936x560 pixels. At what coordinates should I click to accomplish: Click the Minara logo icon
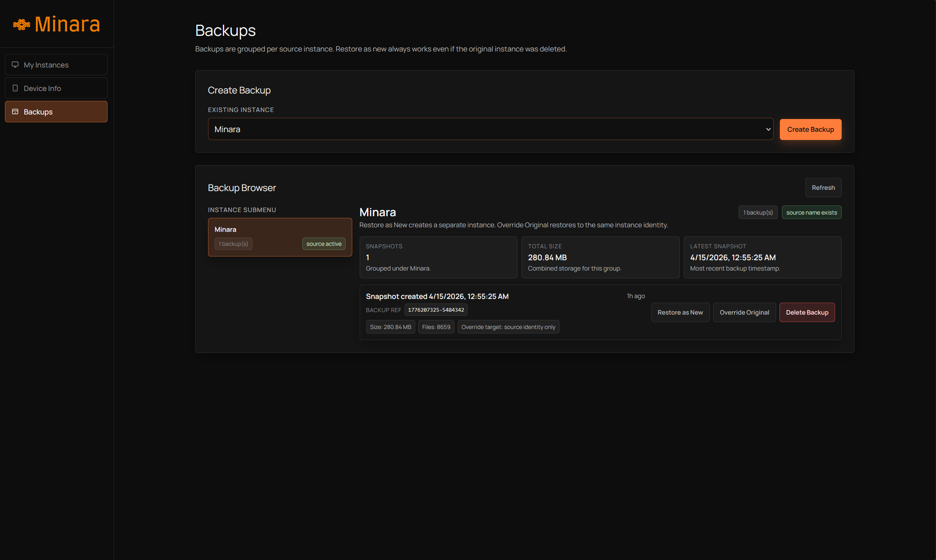21,25
